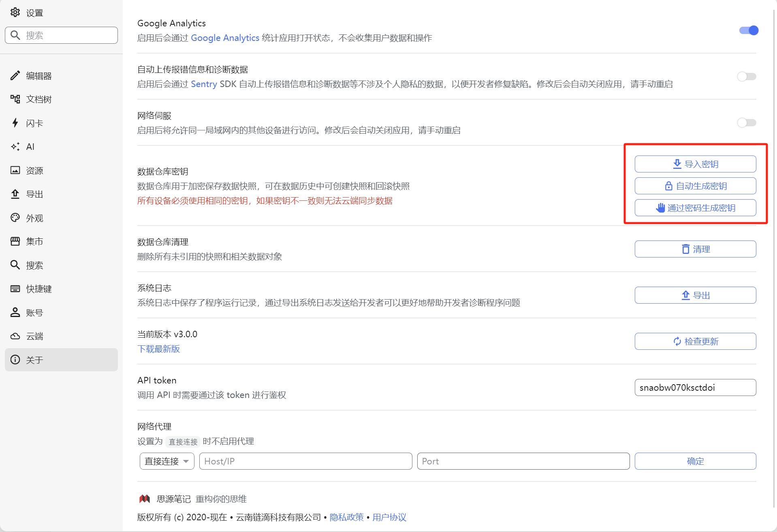Select the 外观 settings tab

point(61,218)
